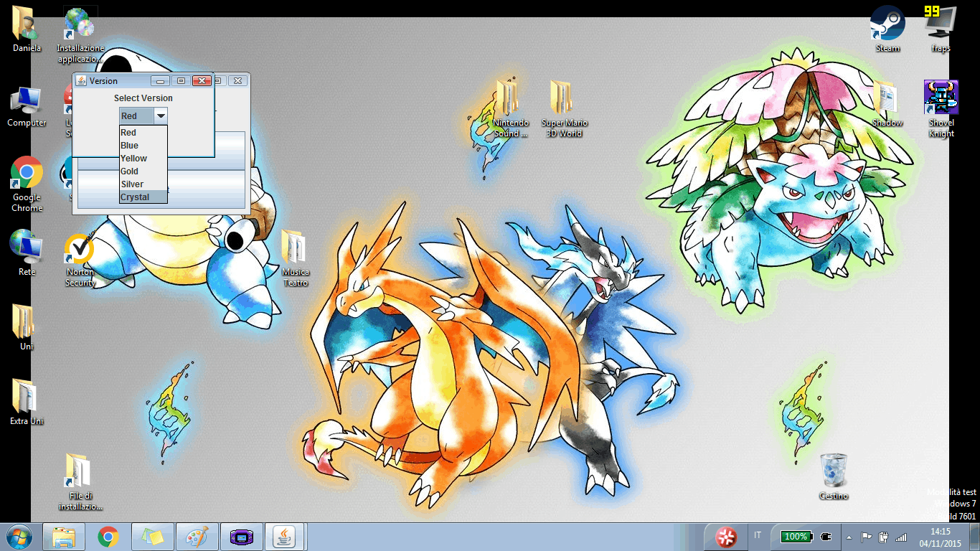Launch Google Chrome from the desktop
980x551 pixels.
coord(27,184)
